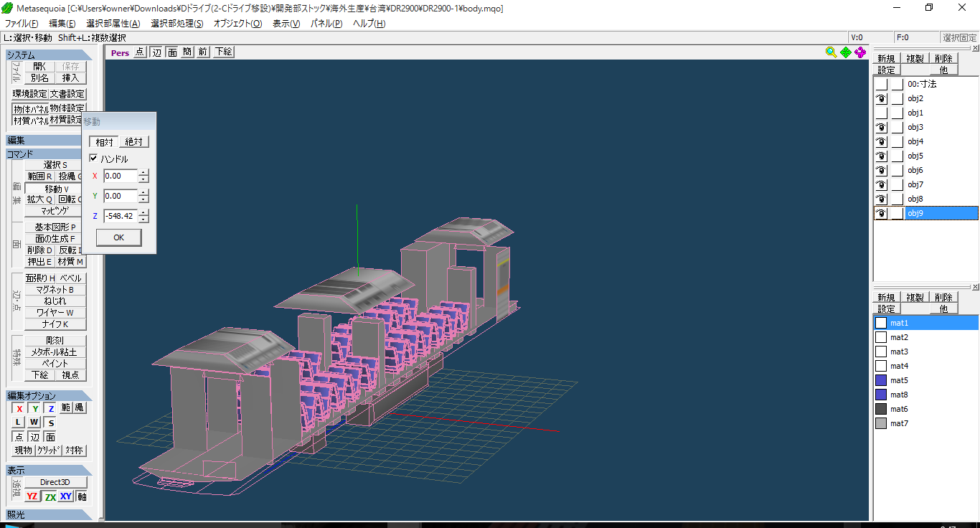Click the X value input field
Screen dimensions: 980x528
click(121, 176)
